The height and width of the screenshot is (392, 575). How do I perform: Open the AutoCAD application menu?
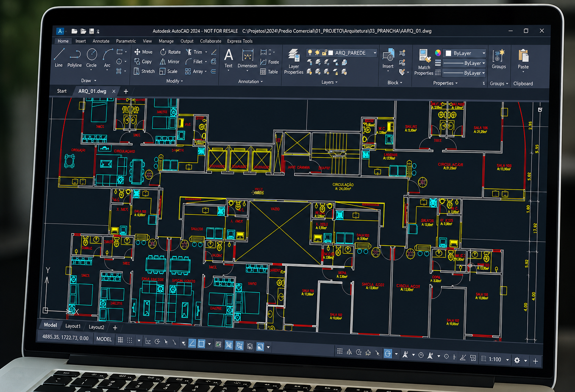tap(60, 31)
